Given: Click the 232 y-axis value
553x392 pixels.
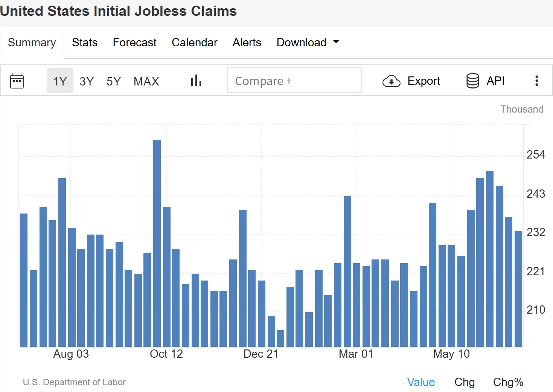Looking at the screenshot, I should pyautogui.click(x=536, y=232).
